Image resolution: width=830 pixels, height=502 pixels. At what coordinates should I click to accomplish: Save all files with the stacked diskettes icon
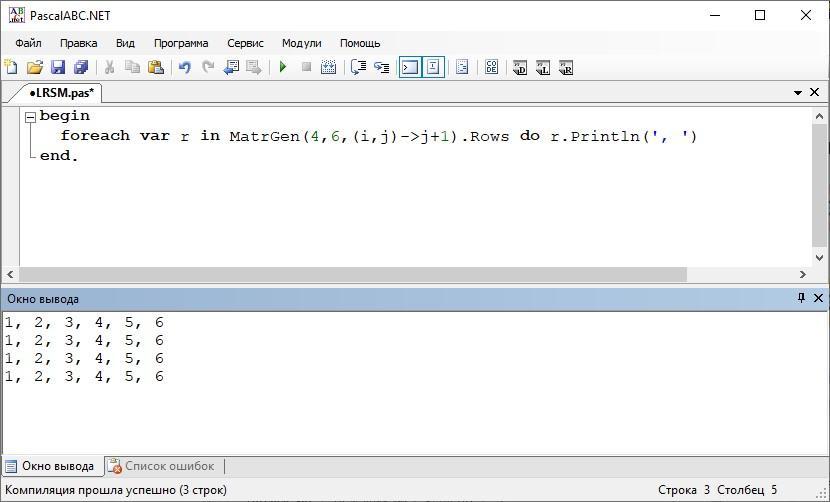tap(81, 67)
